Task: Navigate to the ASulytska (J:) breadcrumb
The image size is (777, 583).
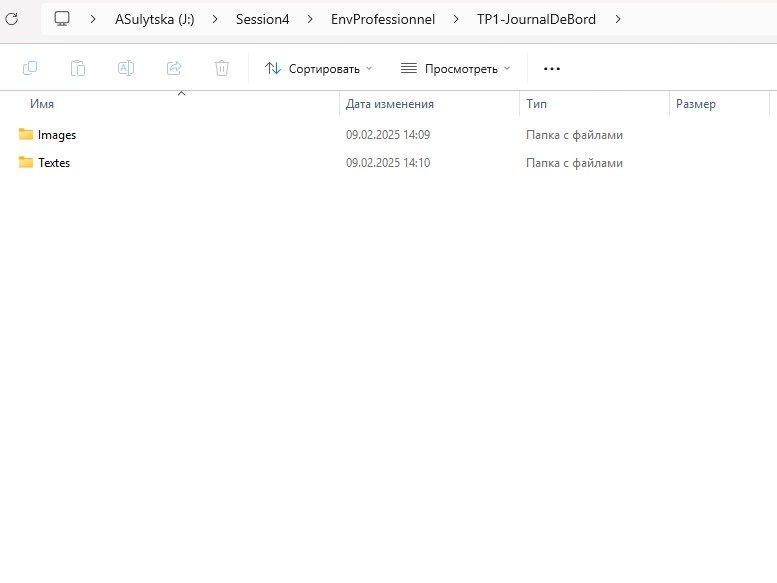Action: click(x=155, y=18)
